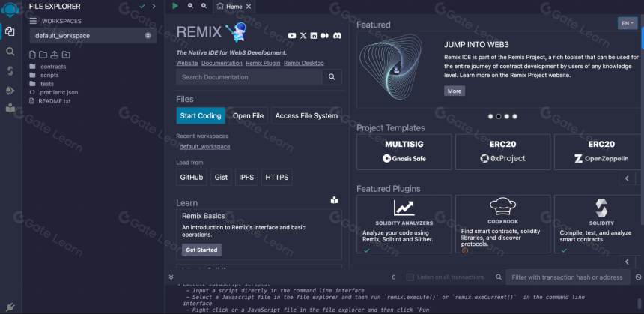Image resolution: width=644 pixels, height=314 pixels.
Task: Collapse the File Explorer side panel arrow
Action: (154, 6)
